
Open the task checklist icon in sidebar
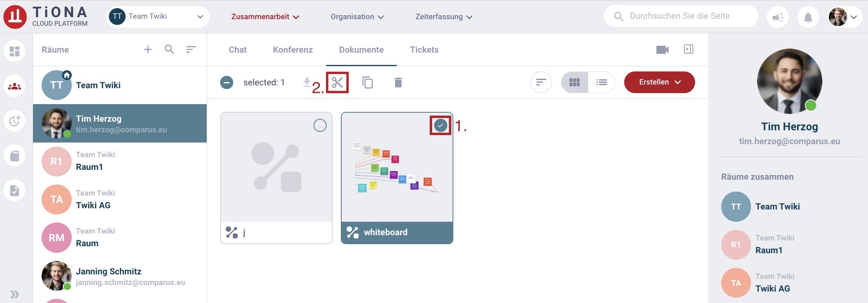[x=15, y=190]
